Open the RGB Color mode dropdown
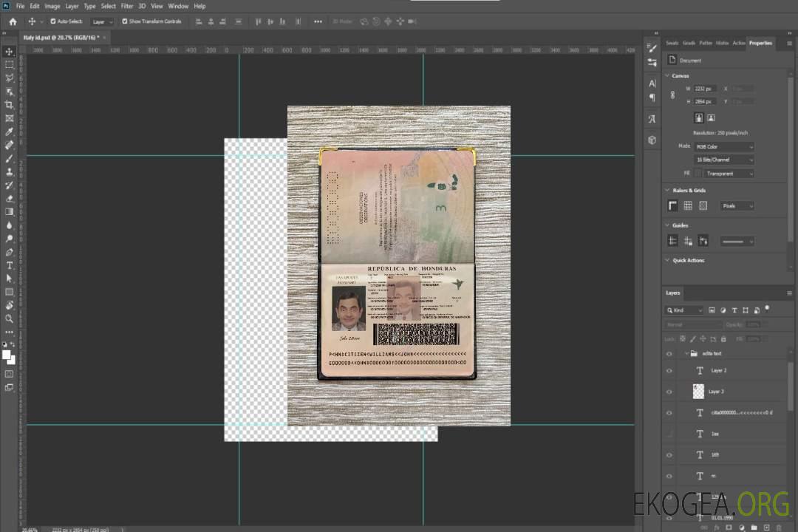 [724, 146]
